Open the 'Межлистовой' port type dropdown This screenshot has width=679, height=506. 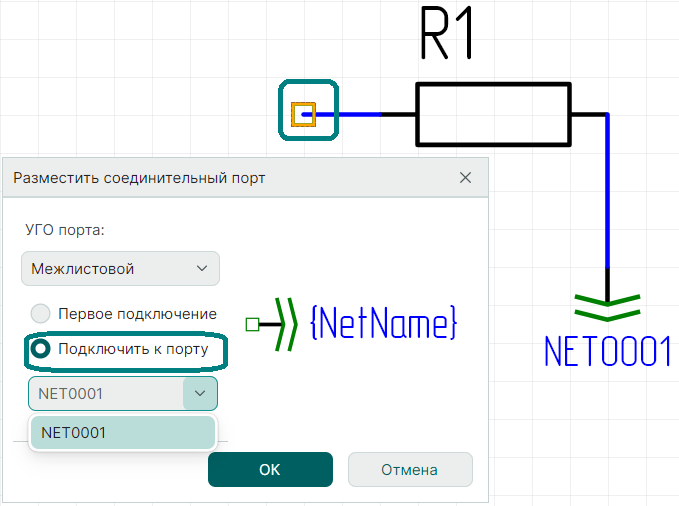click(120, 269)
